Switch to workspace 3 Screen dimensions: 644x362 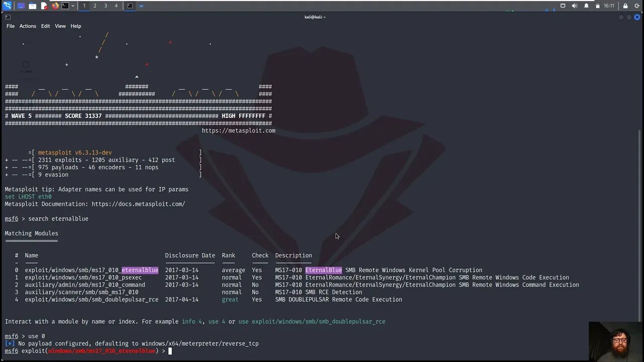click(105, 6)
